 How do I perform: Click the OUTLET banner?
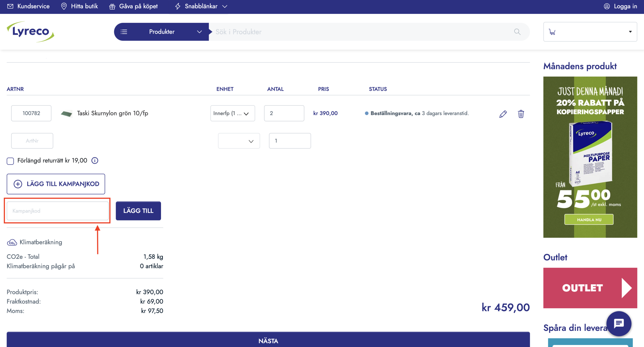(590, 288)
